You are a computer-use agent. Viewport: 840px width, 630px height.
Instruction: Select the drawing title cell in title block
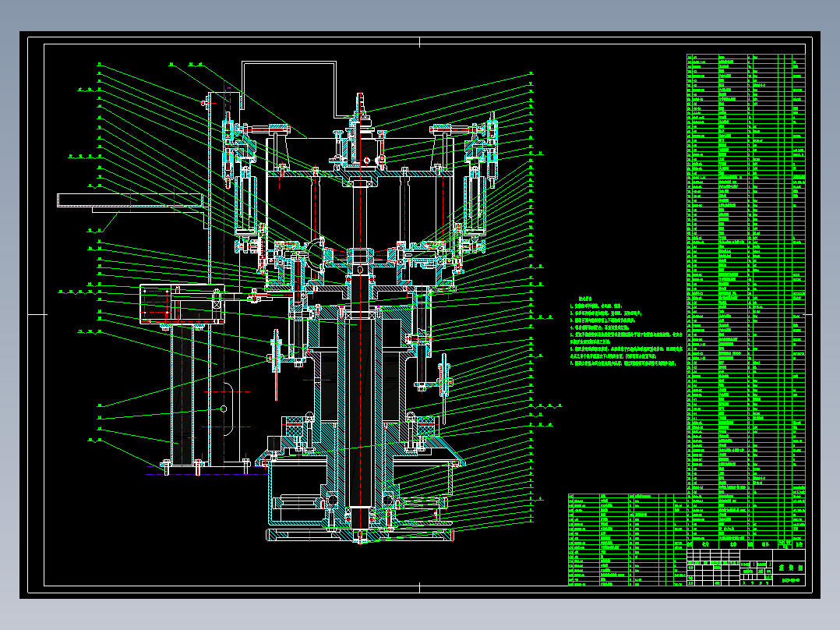(x=789, y=568)
